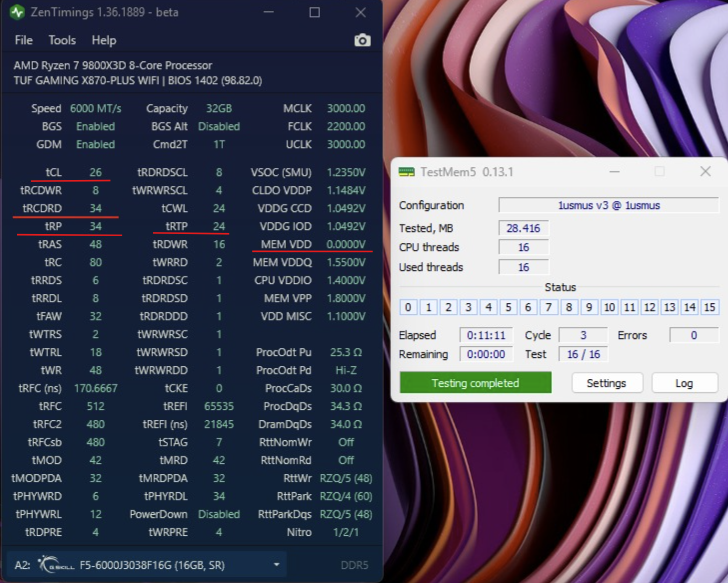
Task: Click the tRC value 80
Action: coord(96,262)
